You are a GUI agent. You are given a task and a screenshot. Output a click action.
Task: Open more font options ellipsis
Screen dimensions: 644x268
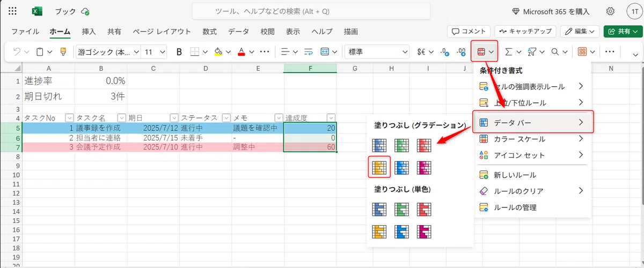264,52
